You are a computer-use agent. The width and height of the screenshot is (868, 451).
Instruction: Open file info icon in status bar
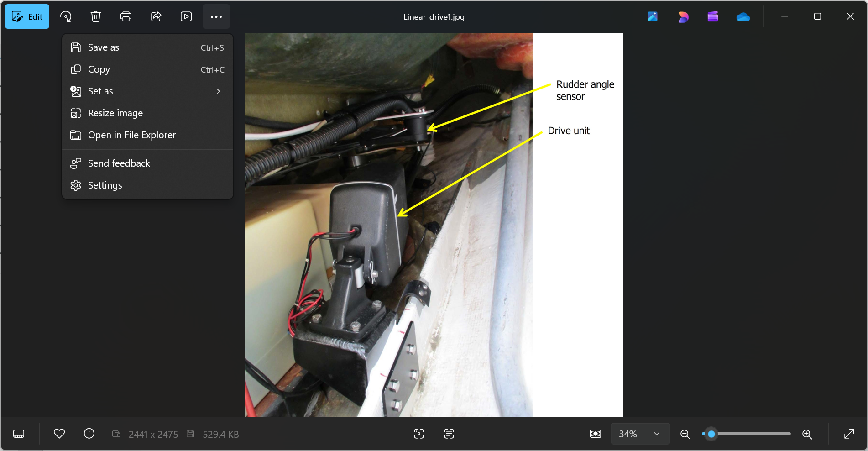pyautogui.click(x=89, y=434)
